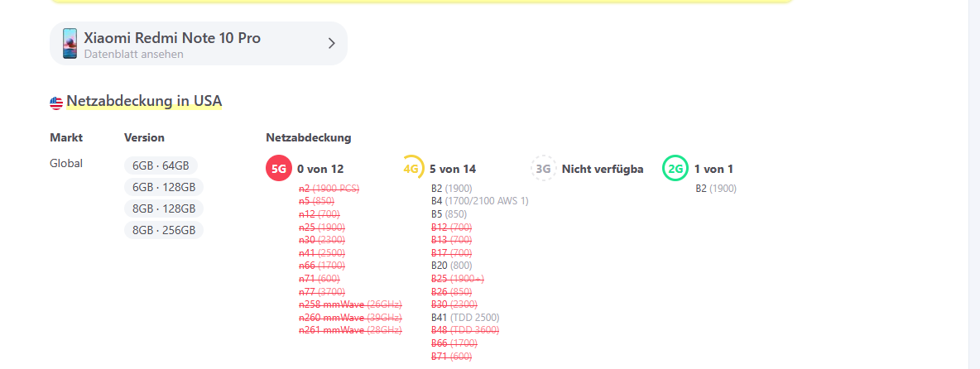Click the struck-through B26 (850) band
980x369 pixels.
(x=451, y=291)
